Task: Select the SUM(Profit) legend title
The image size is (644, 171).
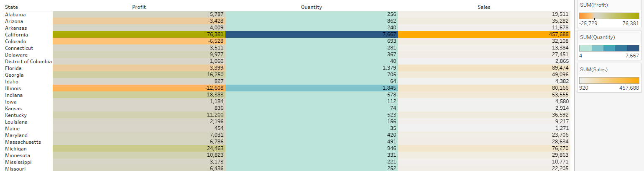Action: pyautogui.click(x=594, y=5)
